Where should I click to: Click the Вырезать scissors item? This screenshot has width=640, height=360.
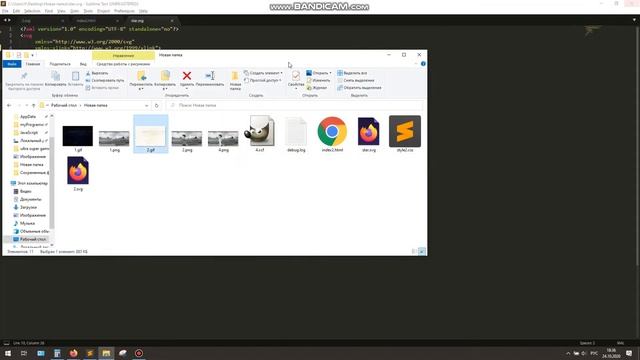tap(97, 73)
